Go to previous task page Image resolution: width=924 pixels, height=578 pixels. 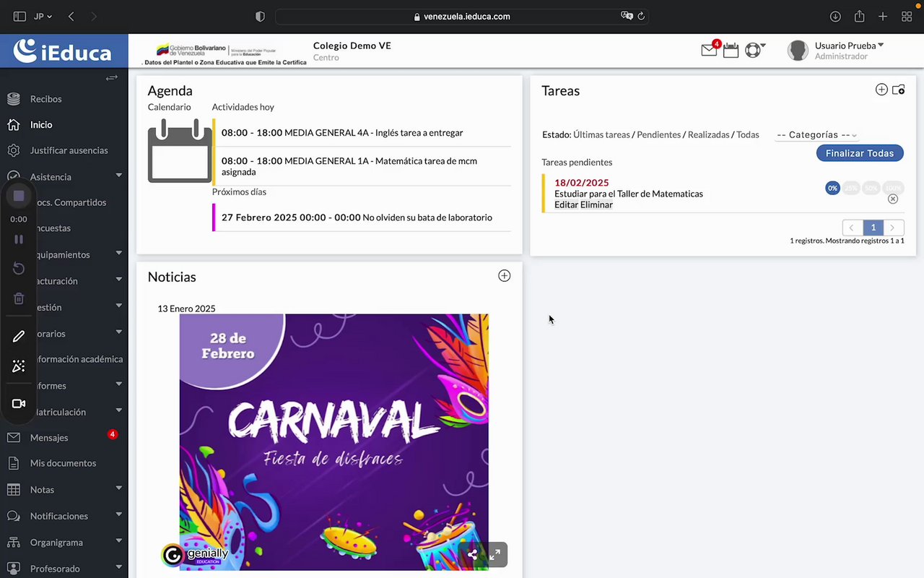tap(853, 228)
